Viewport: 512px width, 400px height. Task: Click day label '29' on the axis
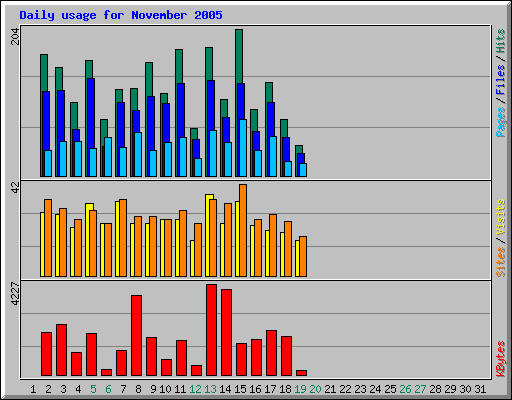pos(450,389)
